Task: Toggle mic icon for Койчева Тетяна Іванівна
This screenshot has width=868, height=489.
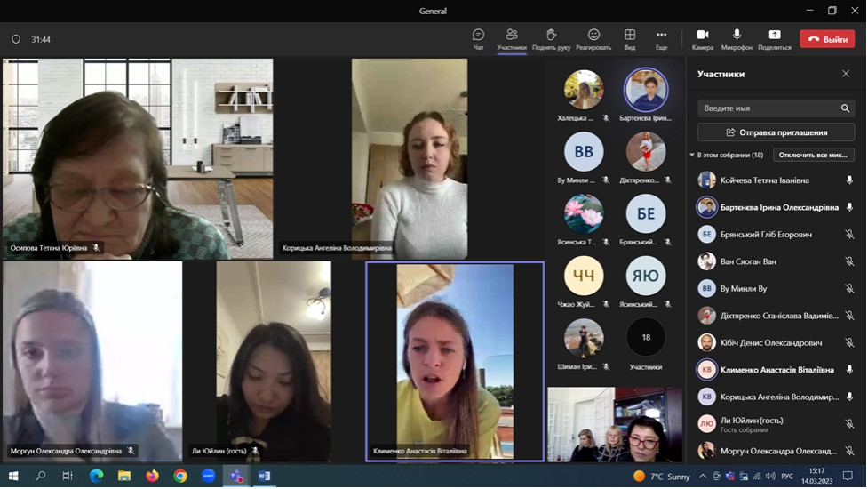Action: [849, 180]
